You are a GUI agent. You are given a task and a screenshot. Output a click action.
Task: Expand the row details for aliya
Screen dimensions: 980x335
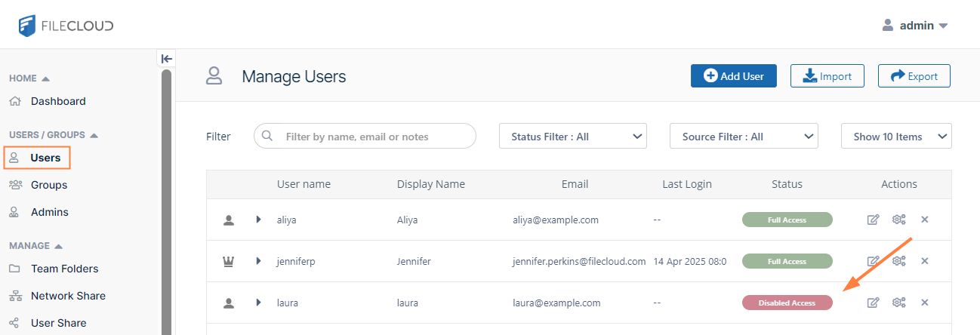tap(258, 220)
